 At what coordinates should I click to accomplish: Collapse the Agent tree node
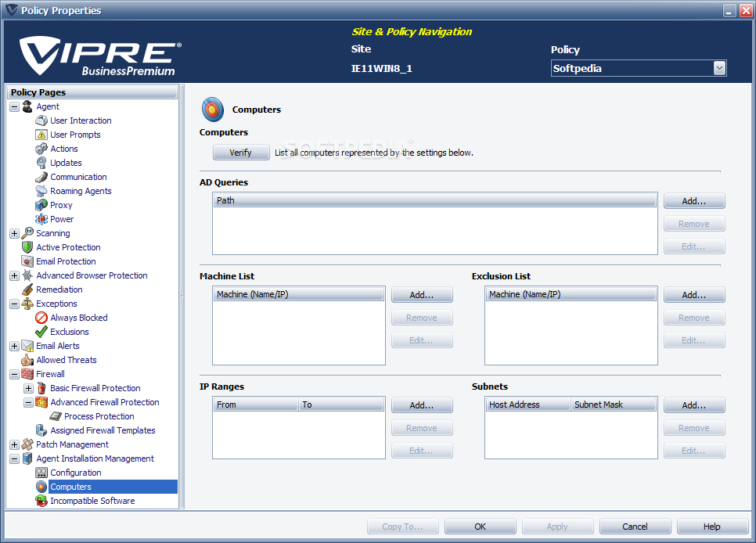tap(14, 106)
